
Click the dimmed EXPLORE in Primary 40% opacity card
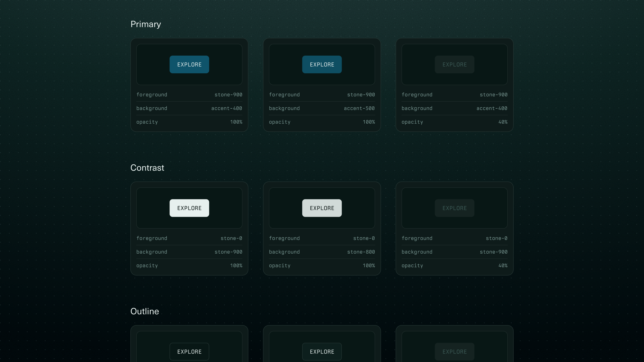tap(455, 64)
